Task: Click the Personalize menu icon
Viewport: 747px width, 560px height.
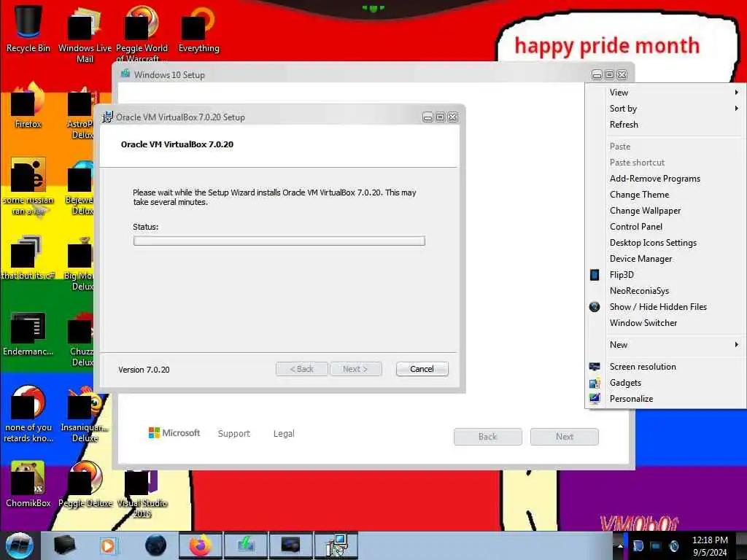Action: 595,399
